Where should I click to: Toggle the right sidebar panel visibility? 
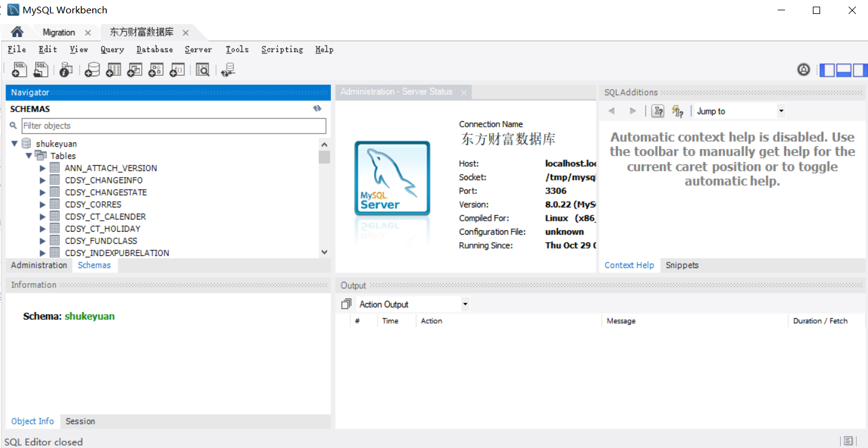[860, 70]
